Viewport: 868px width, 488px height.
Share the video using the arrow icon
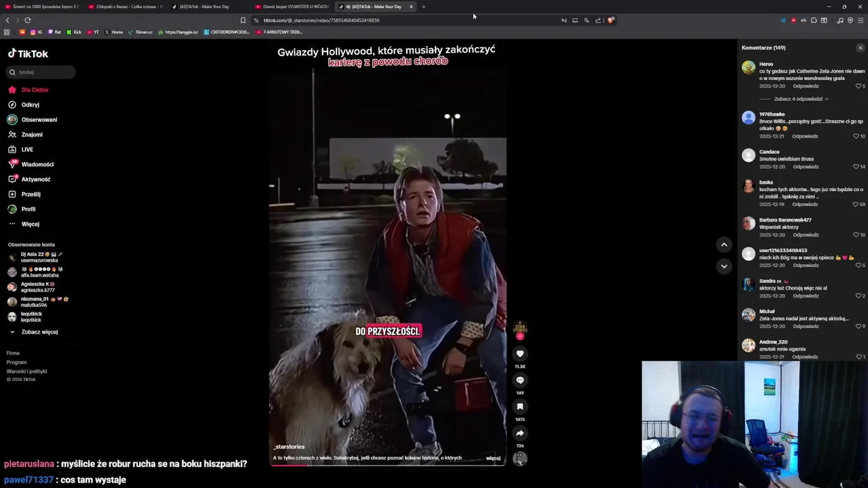click(520, 433)
